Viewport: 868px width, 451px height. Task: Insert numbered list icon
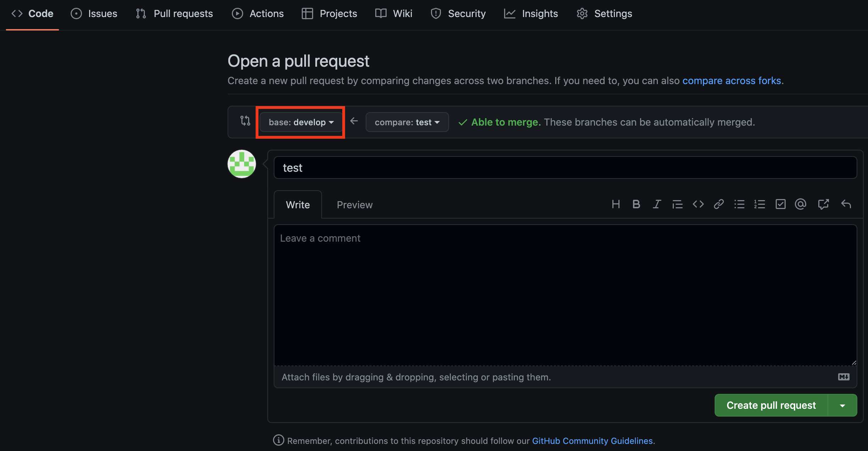[x=760, y=204]
